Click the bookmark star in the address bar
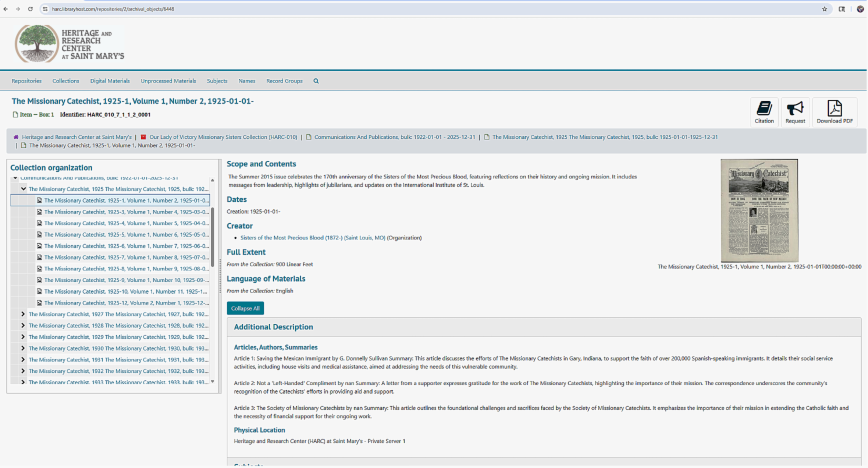The image size is (868, 468). tap(824, 8)
